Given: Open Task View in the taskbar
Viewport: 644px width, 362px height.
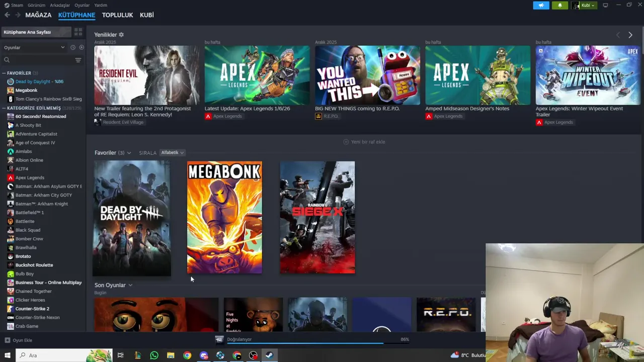Looking at the screenshot, I should pyautogui.click(x=120, y=355).
